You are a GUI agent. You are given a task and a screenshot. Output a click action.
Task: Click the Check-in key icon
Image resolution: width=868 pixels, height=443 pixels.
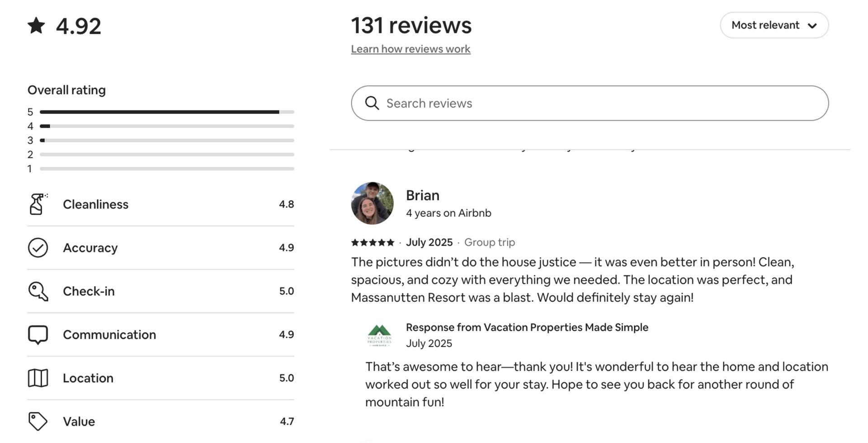38,291
